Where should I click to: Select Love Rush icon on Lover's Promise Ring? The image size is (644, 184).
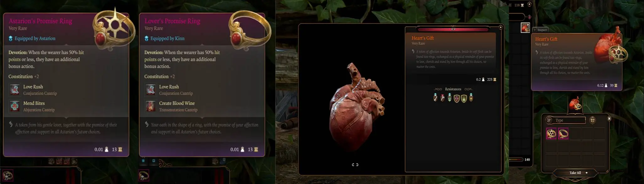tap(150, 89)
